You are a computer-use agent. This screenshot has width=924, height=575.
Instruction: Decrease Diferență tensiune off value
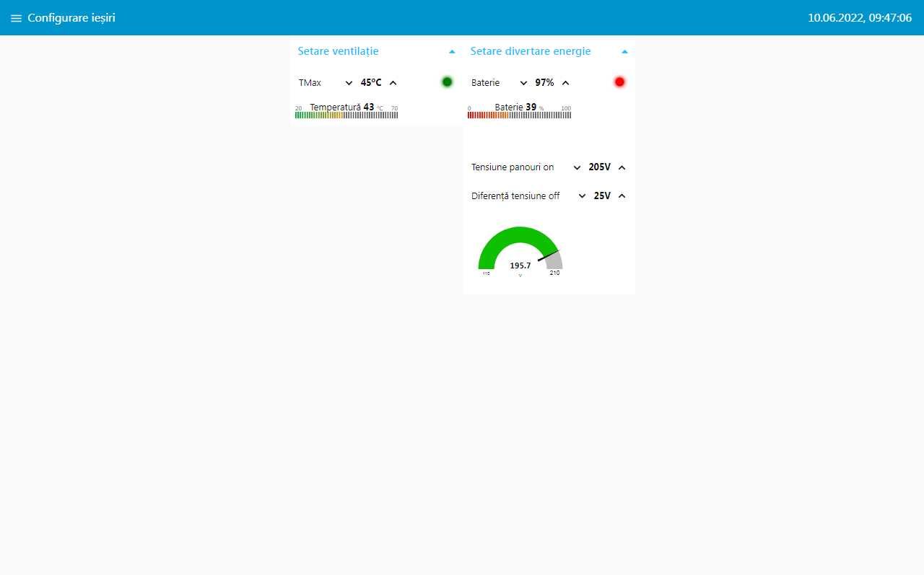[x=582, y=196]
